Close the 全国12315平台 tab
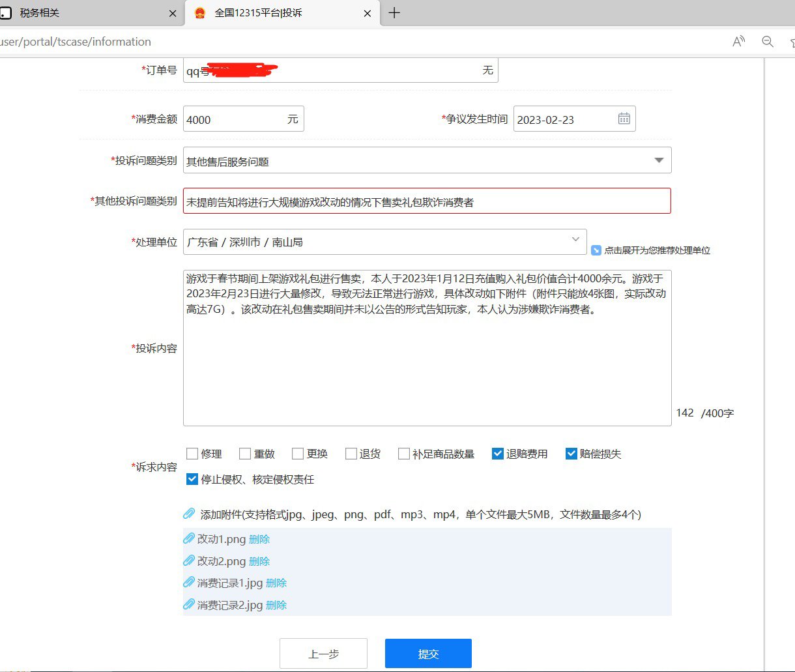 tap(368, 13)
